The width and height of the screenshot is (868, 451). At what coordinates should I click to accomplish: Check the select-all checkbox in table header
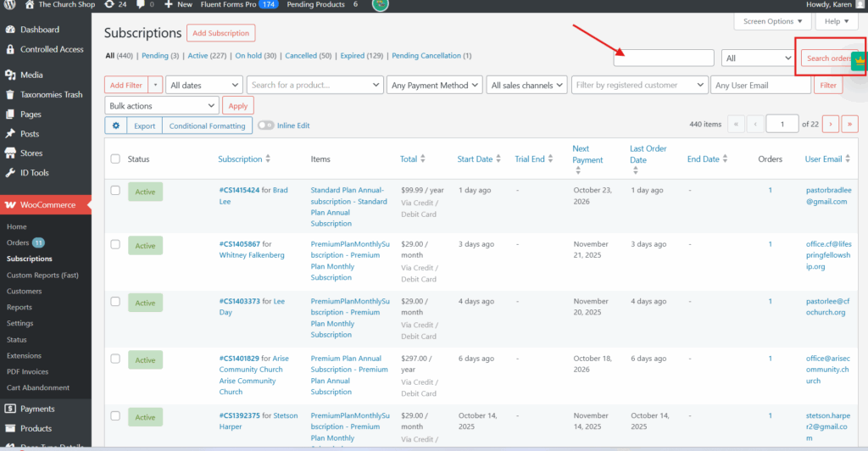click(x=115, y=159)
